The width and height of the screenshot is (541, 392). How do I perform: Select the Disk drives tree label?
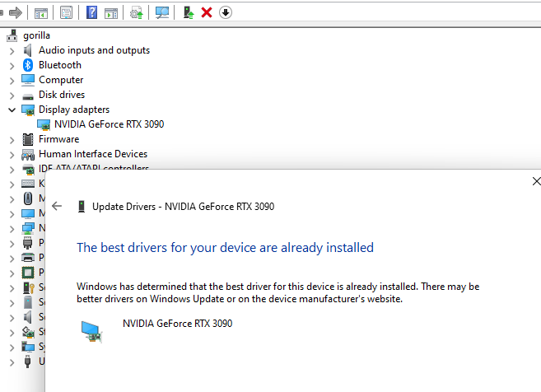62,95
